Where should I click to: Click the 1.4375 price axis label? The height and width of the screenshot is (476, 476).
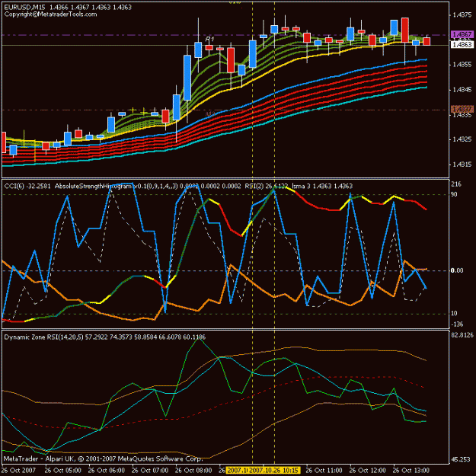point(462,15)
